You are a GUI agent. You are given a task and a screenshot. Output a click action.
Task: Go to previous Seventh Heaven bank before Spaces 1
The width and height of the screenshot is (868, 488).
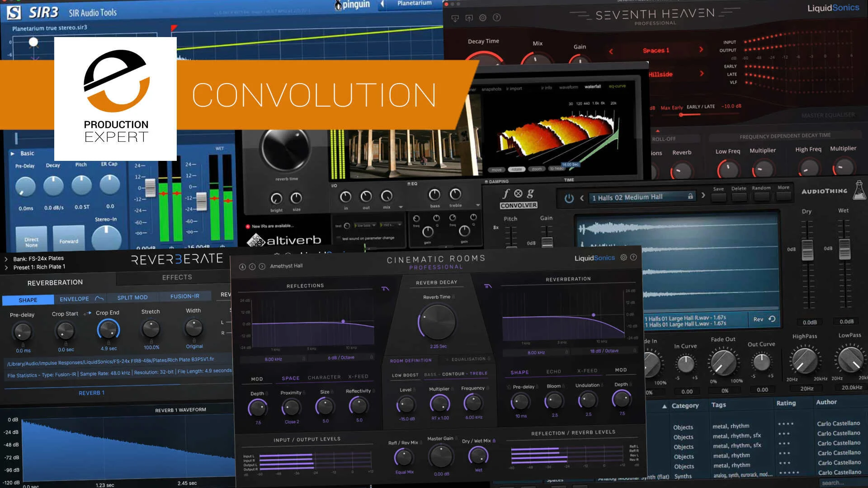611,51
